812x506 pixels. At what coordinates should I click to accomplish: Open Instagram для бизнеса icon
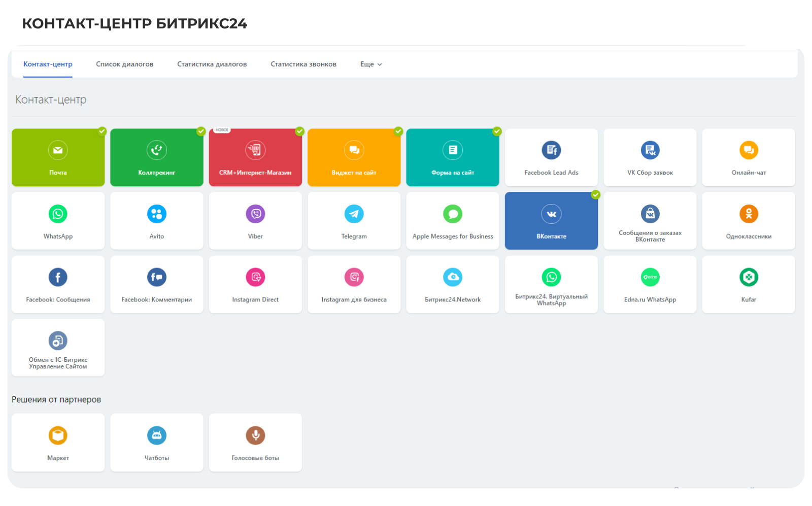354,277
